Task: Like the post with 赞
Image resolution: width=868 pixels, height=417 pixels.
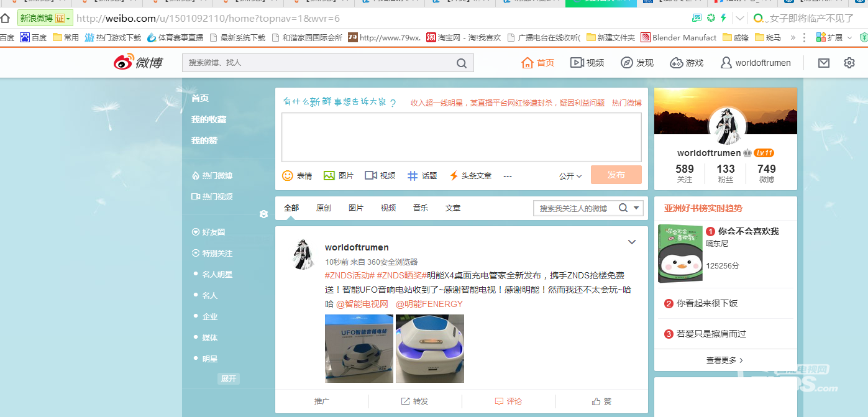Action: pos(601,401)
